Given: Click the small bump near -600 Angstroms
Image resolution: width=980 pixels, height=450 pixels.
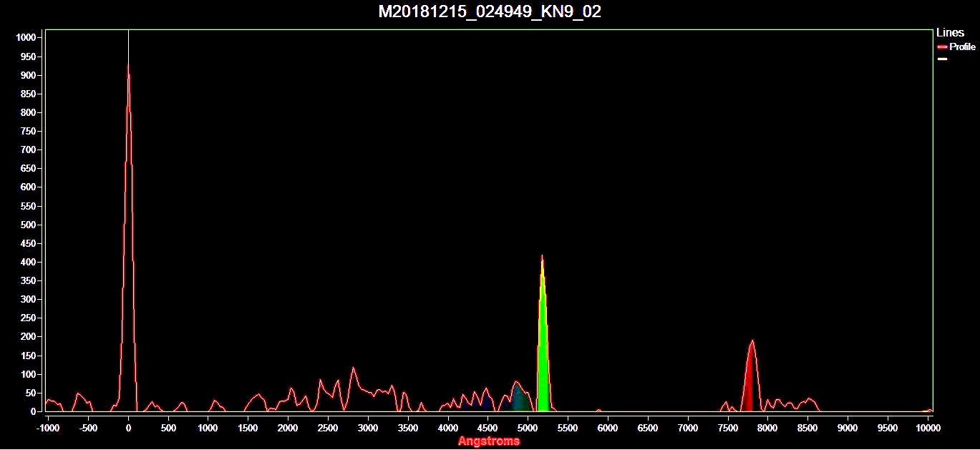Looking at the screenshot, I should 79,395.
